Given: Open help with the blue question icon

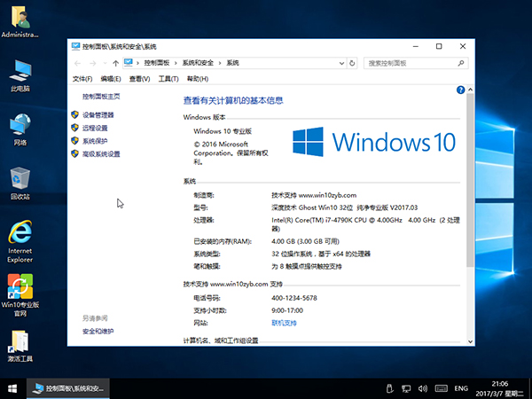Looking at the screenshot, I should click(x=460, y=90).
